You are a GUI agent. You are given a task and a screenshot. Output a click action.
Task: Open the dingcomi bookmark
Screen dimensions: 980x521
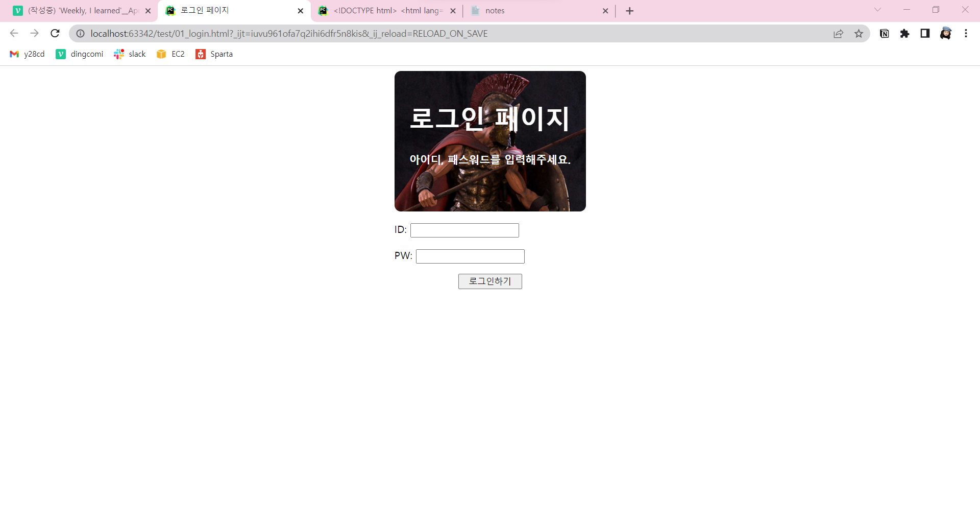(x=80, y=54)
